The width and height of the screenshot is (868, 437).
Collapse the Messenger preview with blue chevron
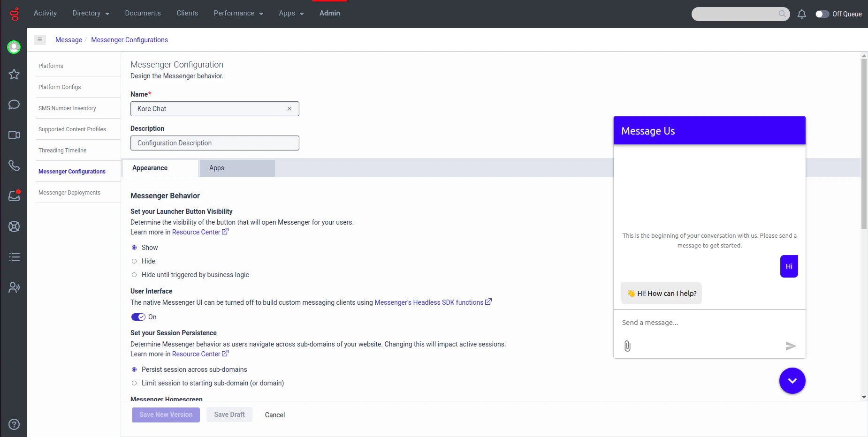click(x=792, y=381)
